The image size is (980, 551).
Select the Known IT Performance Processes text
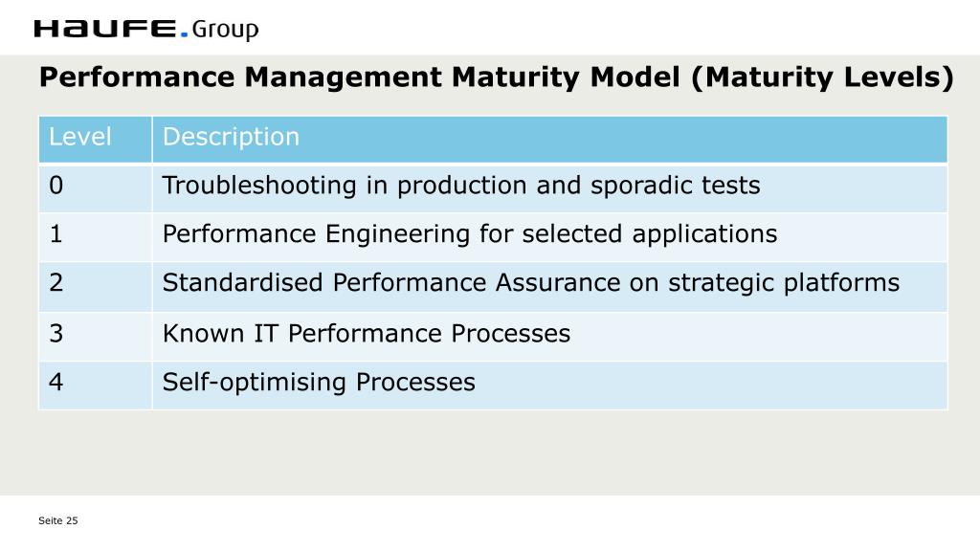coord(367,334)
